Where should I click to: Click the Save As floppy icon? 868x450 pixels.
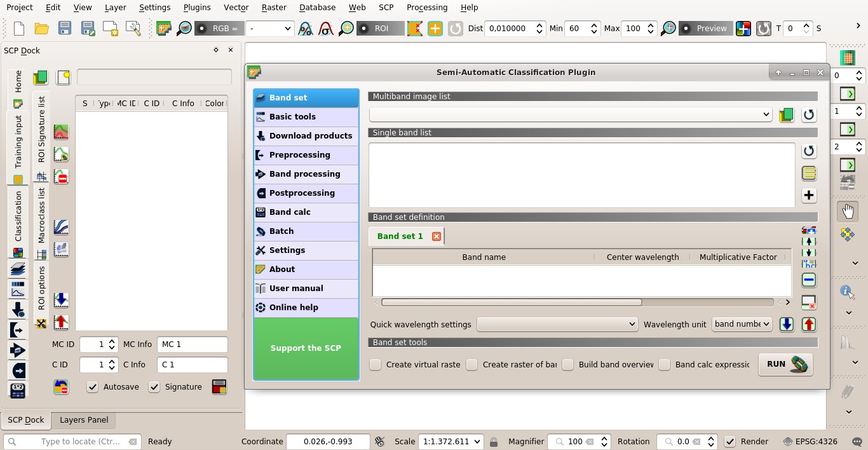coord(88,28)
